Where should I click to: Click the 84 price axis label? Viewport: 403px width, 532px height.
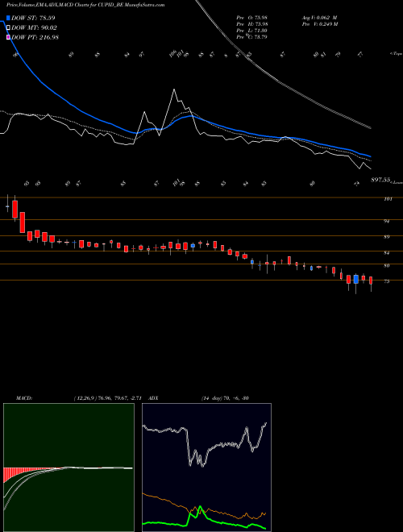pyautogui.click(x=386, y=253)
